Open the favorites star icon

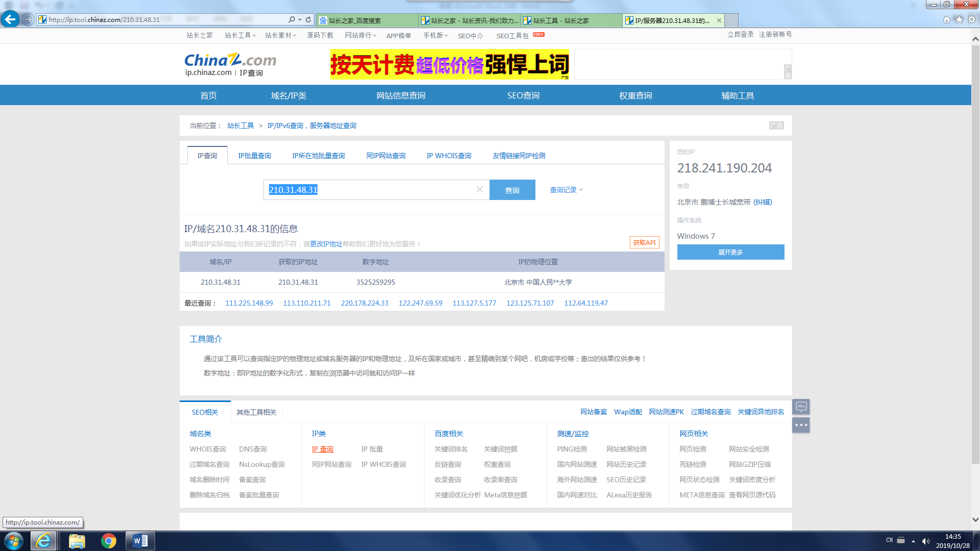pos(959,19)
